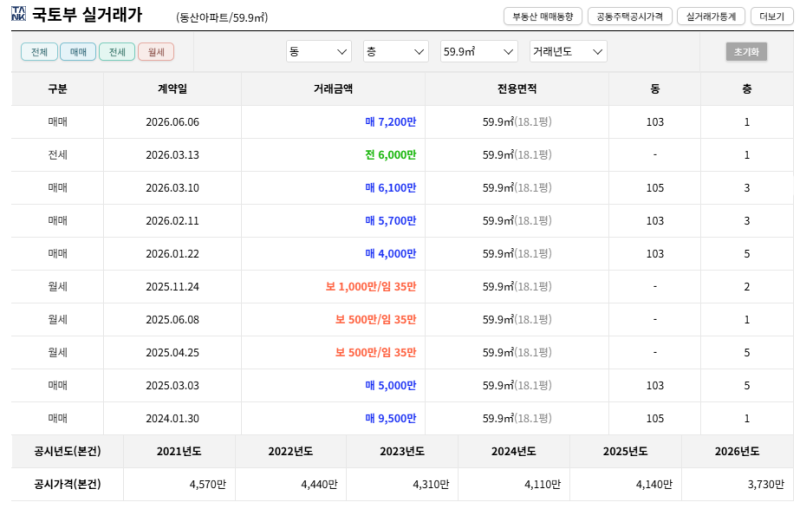Click the 2022년도 header

coord(291,451)
